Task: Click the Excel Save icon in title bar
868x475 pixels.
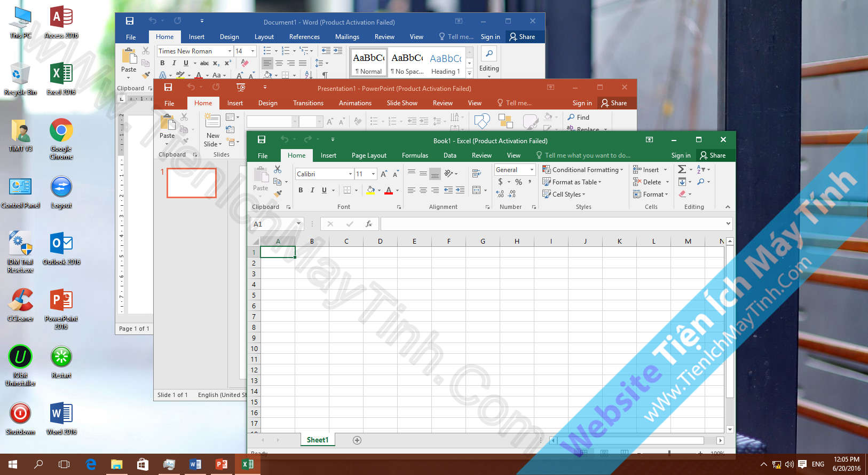Action: point(262,139)
